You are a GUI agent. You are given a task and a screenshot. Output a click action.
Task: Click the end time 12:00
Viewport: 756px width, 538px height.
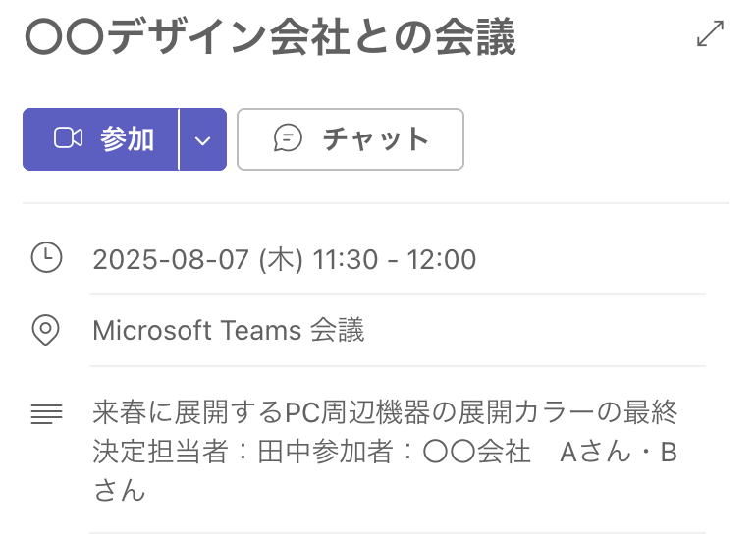click(442, 259)
